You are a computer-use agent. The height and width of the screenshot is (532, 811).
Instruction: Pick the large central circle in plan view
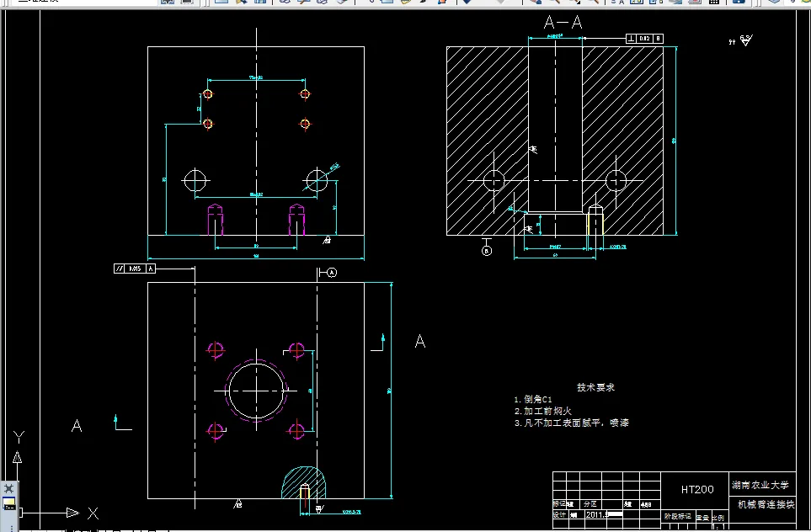coord(257,391)
